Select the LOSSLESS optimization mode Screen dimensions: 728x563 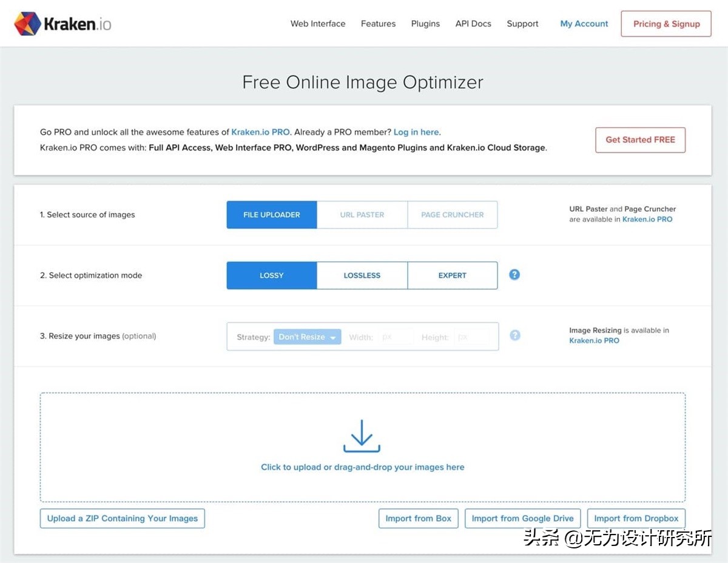click(362, 275)
